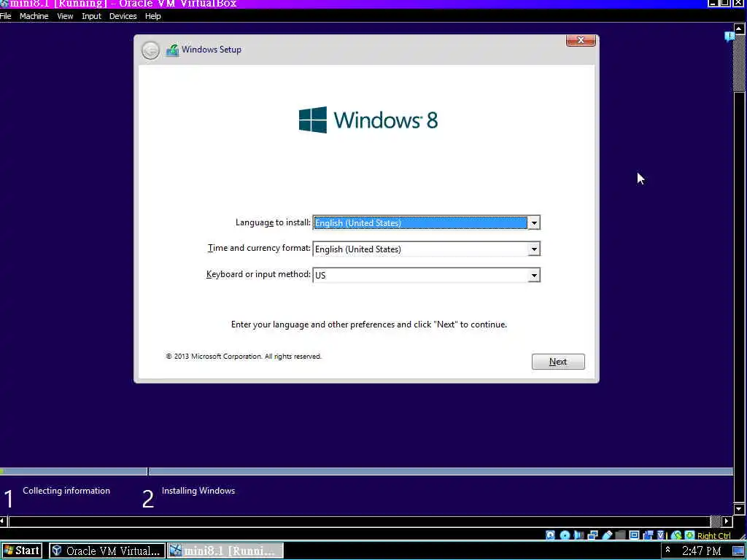Viewport: 747px width, 560px height.
Task: Open the Time and currency format dropdown
Action: pyautogui.click(x=534, y=249)
